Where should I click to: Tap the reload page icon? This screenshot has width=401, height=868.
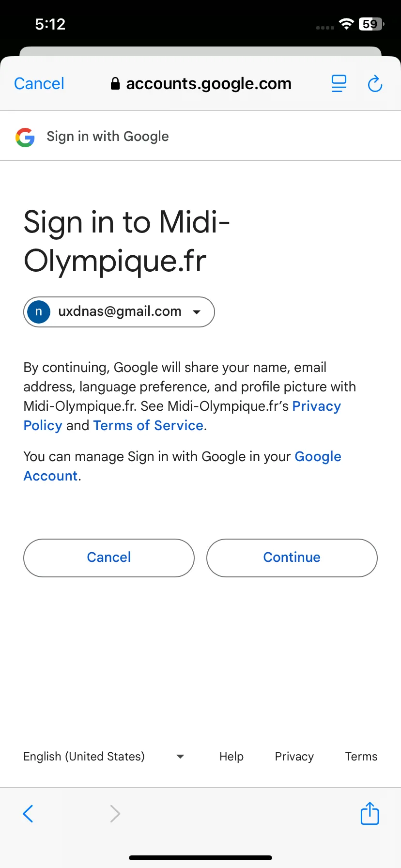[x=375, y=84]
